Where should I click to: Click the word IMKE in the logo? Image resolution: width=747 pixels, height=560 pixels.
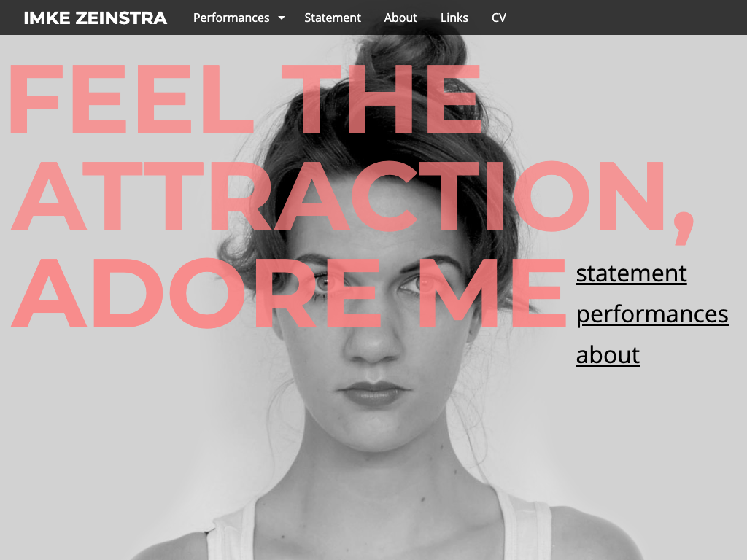click(47, 17)
